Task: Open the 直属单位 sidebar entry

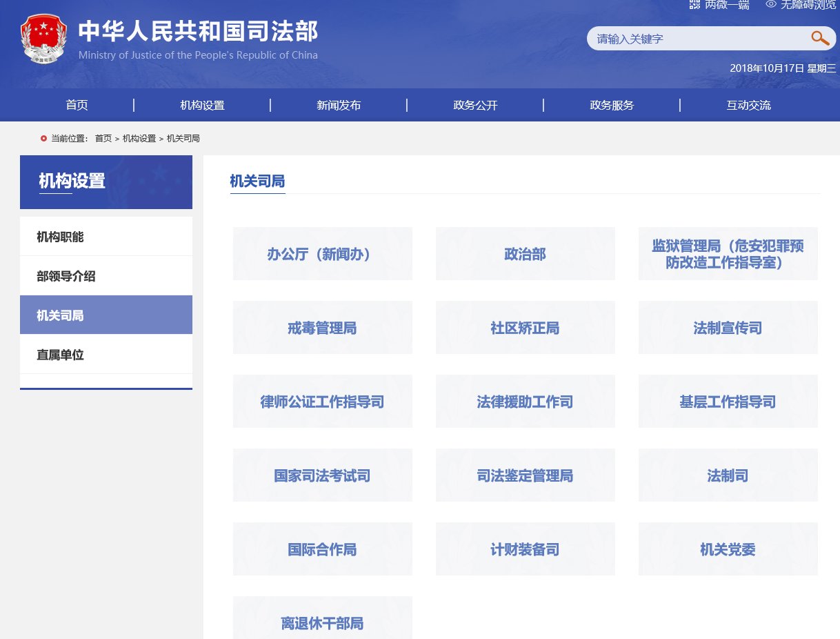Action: (x=60, y=355)
